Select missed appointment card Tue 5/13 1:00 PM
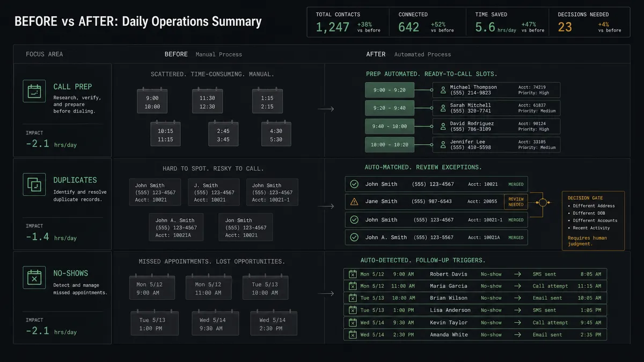 click(155, 323)
